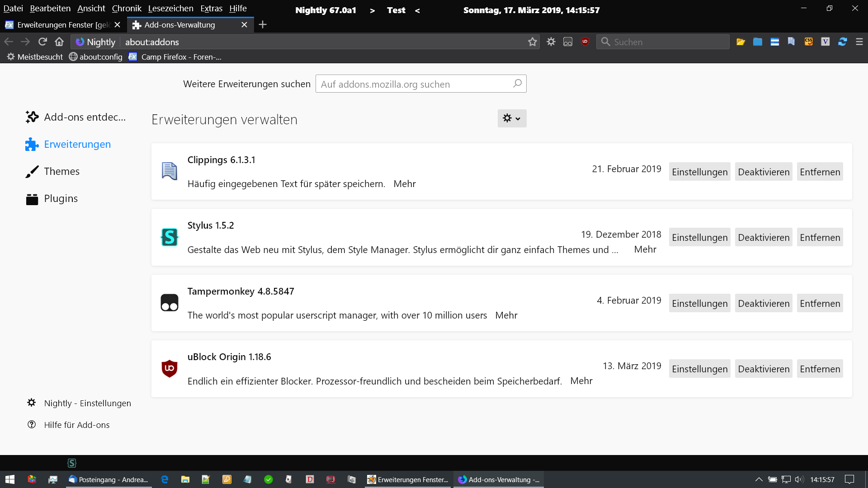Viewport: 868px width, 488px height.
Task: Bookmark this page with the star icon
Action: point(533,42)
